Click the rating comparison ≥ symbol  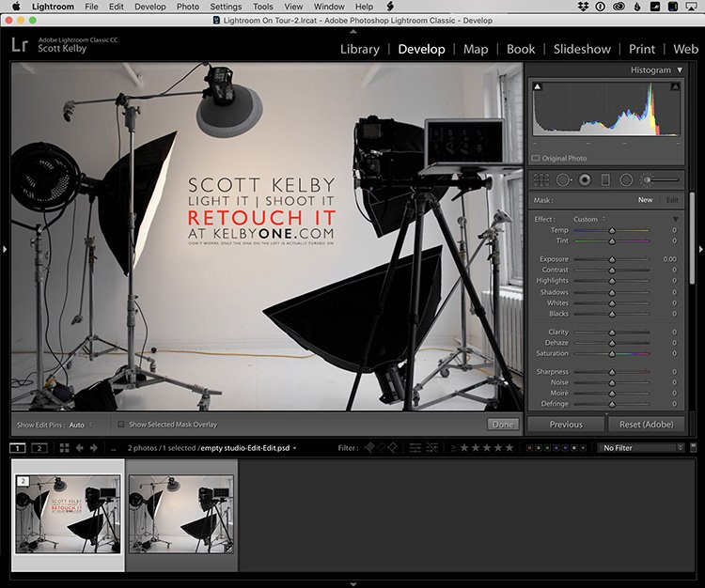(x=453, y=448)
